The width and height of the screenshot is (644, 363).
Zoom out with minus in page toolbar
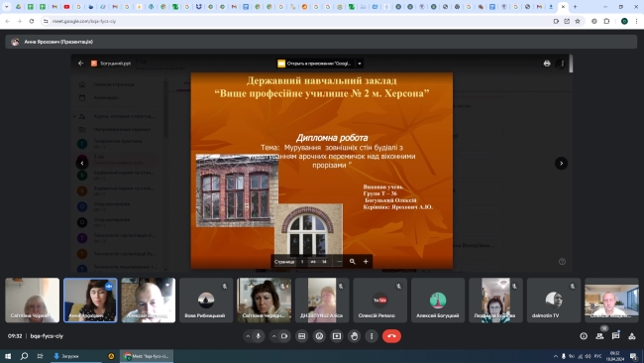(x=339, y=262)
